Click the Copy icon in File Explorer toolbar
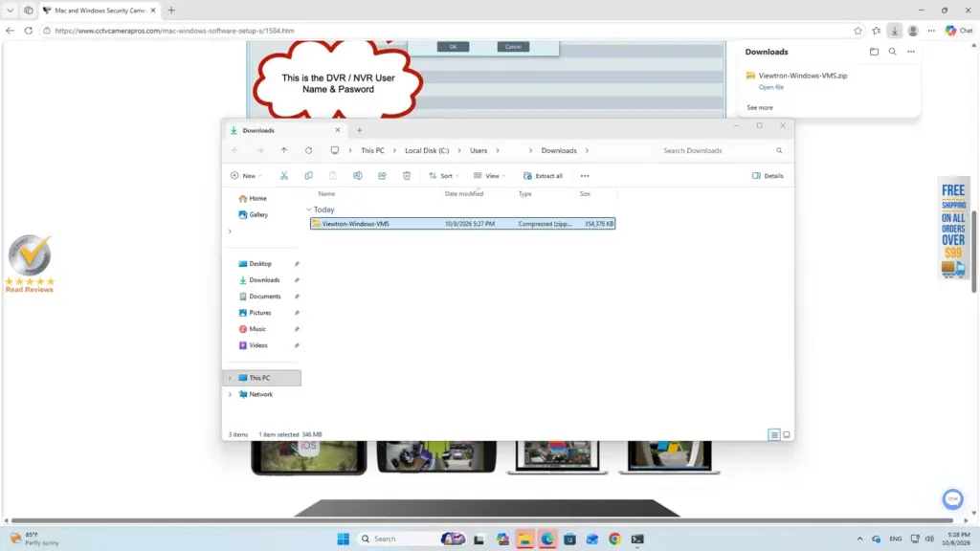The height and width of the screenshot is (551, 980). pos(309,176)
